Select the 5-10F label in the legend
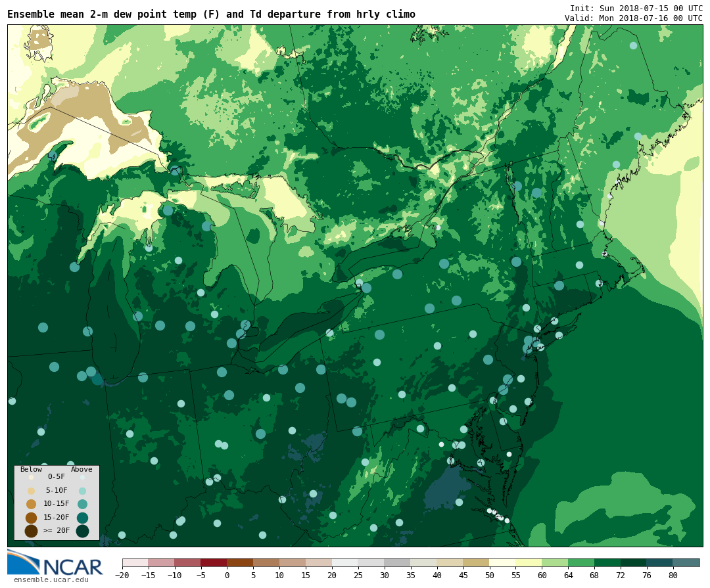Viewport: 710px width, 588px height. pos(56,490)
